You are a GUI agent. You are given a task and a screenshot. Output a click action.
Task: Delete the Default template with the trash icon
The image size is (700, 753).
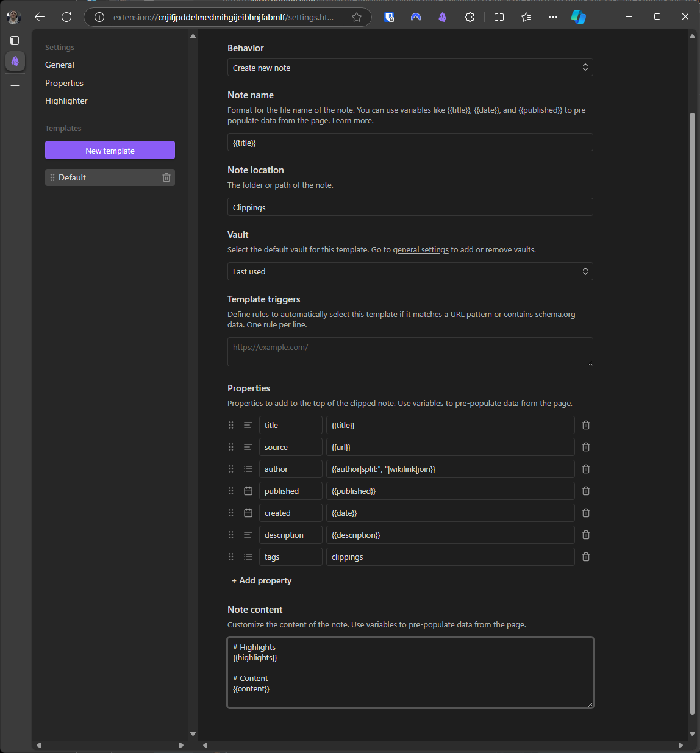(x=166, y=177)
